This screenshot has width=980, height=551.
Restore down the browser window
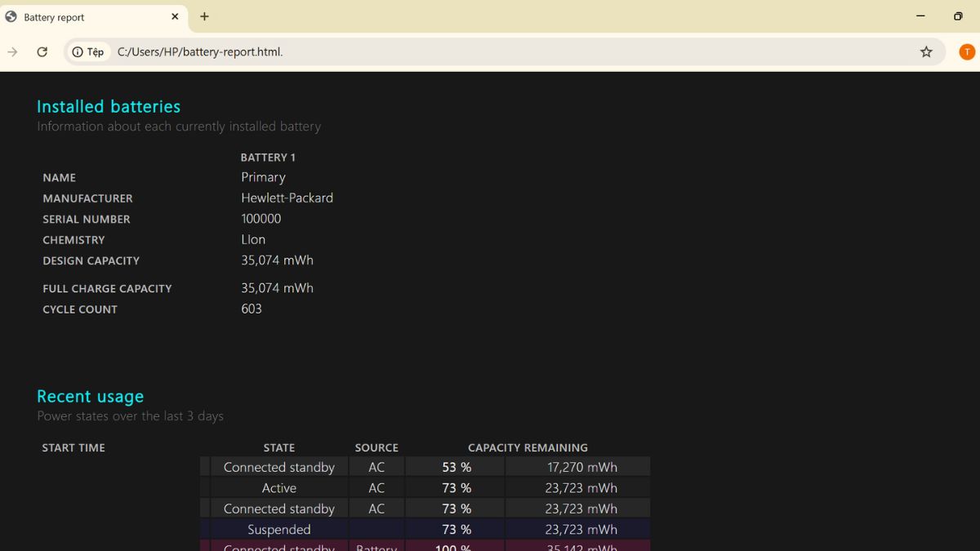pos(958,16)
